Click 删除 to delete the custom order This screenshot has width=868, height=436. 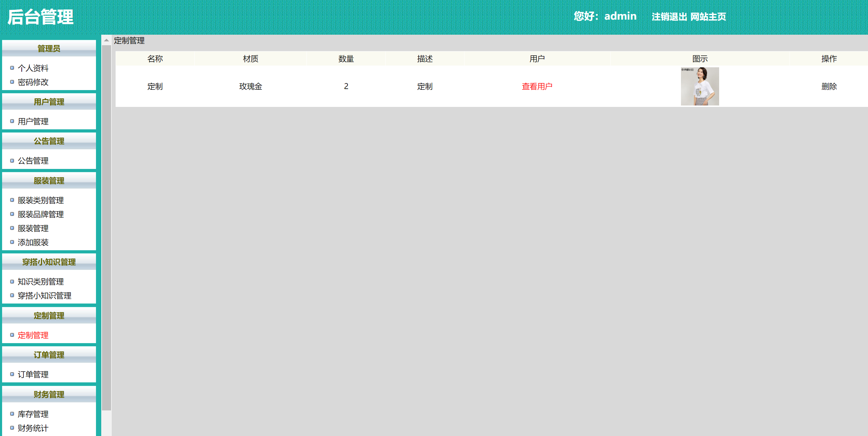[x=829, y=87]
